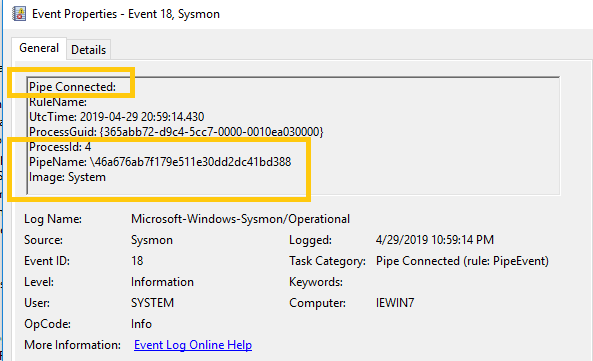Screen dimensions: 593x361
Task: Click the 'Keywords:' field label
Action: [x=316, y=282]
